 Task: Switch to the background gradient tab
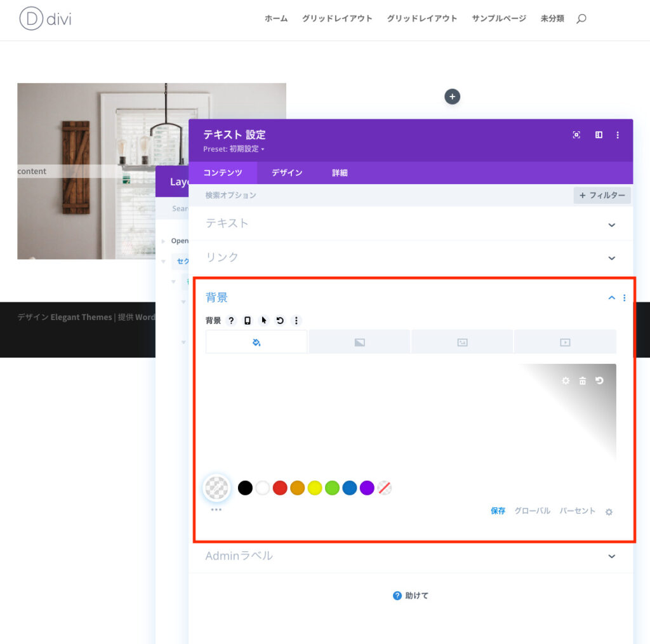[359, 342]
